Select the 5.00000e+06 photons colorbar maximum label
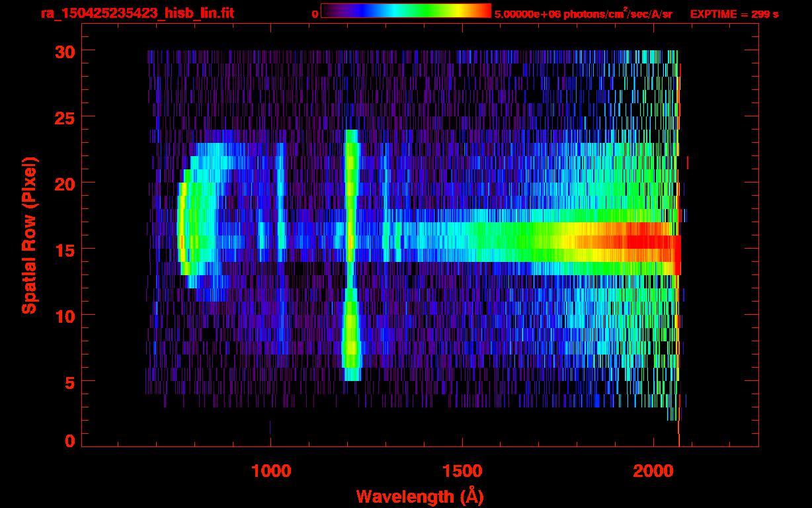812x508 pixels. pos(583,14)
